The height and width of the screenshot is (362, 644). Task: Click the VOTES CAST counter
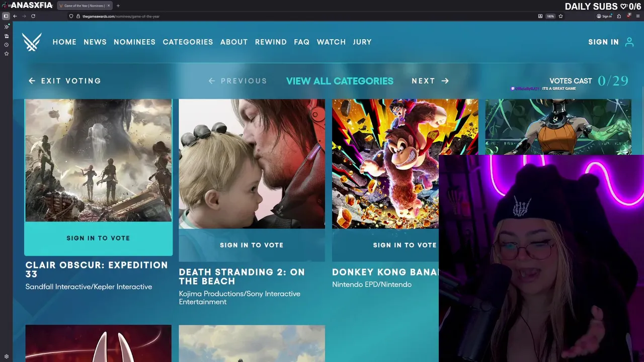(589, 81)
